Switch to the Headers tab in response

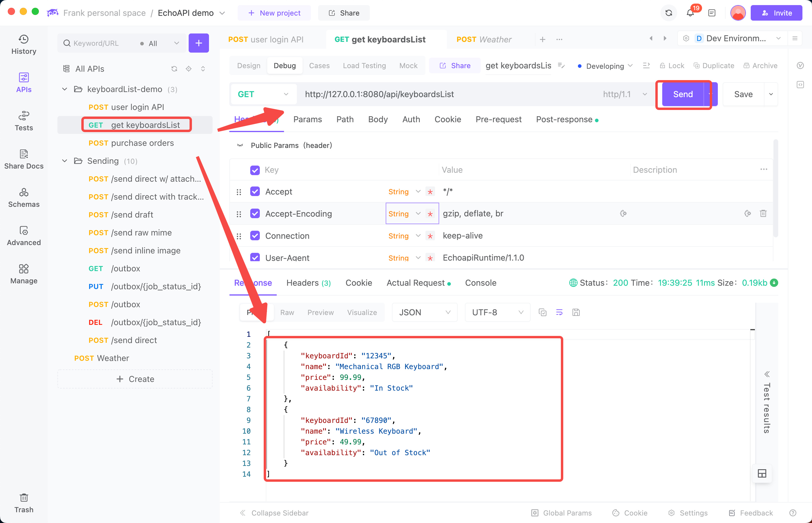point(308,283)
